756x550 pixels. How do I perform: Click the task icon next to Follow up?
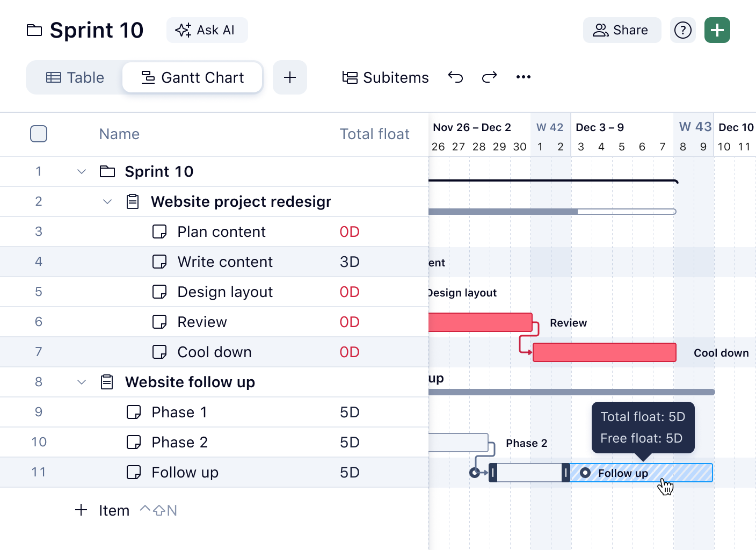point(134,472)
